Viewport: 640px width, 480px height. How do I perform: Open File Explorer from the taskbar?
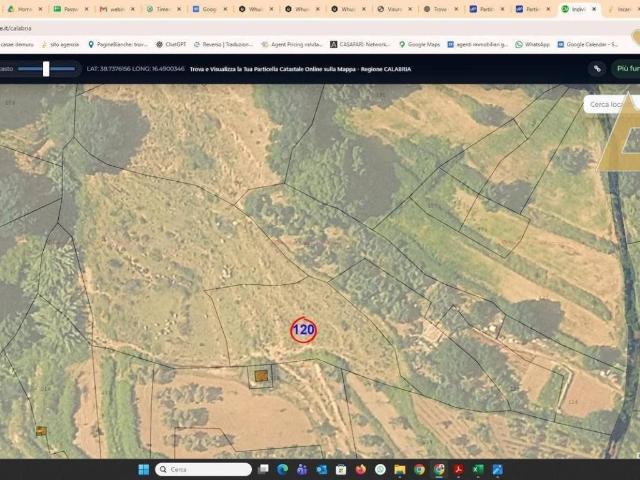coord(400,469)
